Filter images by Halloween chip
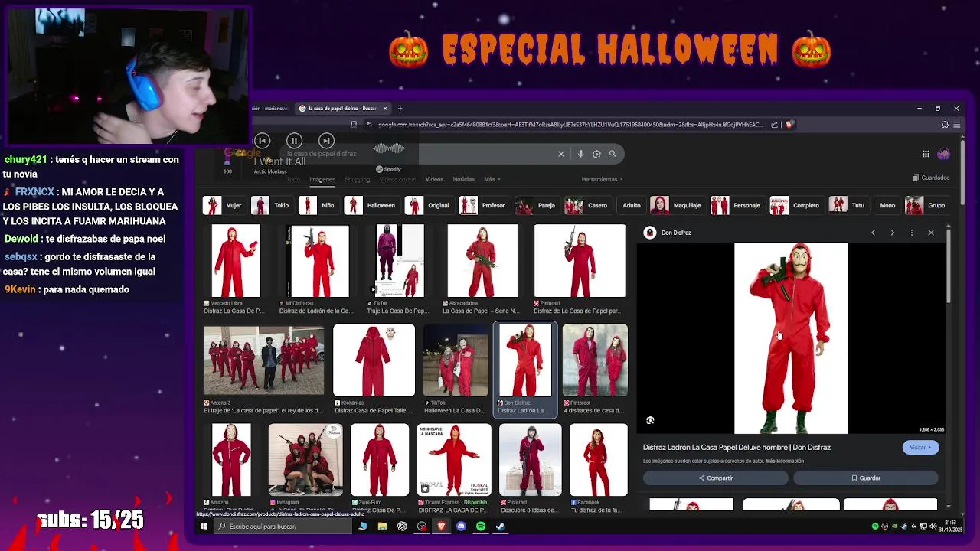The image size is (980, 551). (371, 205)
